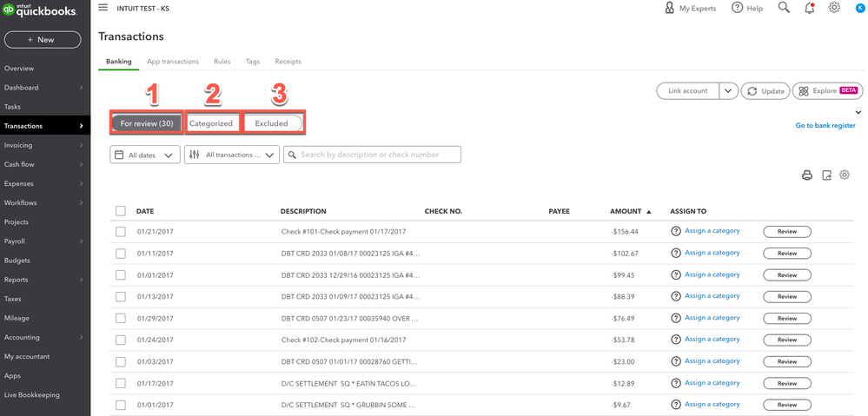
Task: Check the 01/21/2017 transaction row
Action: point(121,232)
